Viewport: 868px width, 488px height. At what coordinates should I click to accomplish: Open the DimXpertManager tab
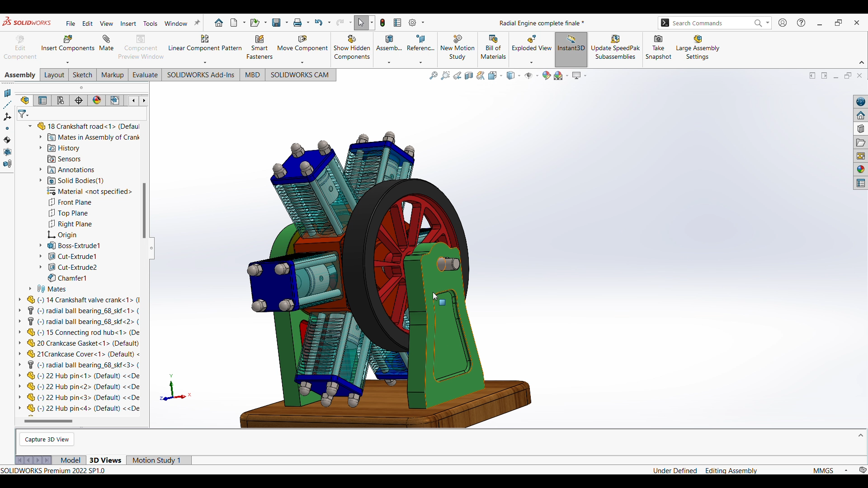(79, 100)
